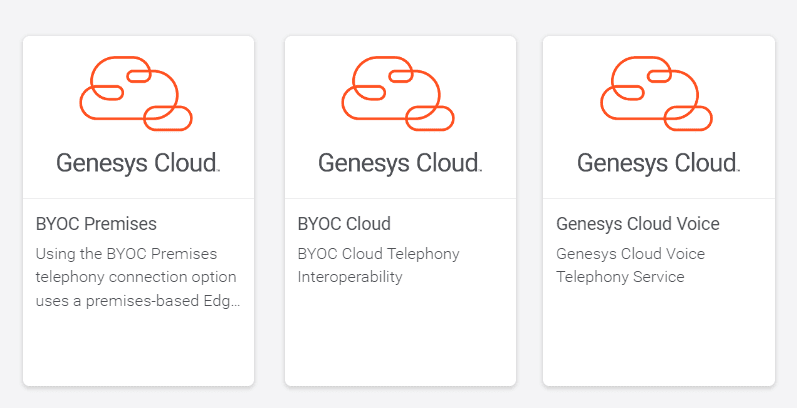Open the BYOC Cloud title
Screen dimensions: 797x408
pyautogui.click(x=344, y=223)
